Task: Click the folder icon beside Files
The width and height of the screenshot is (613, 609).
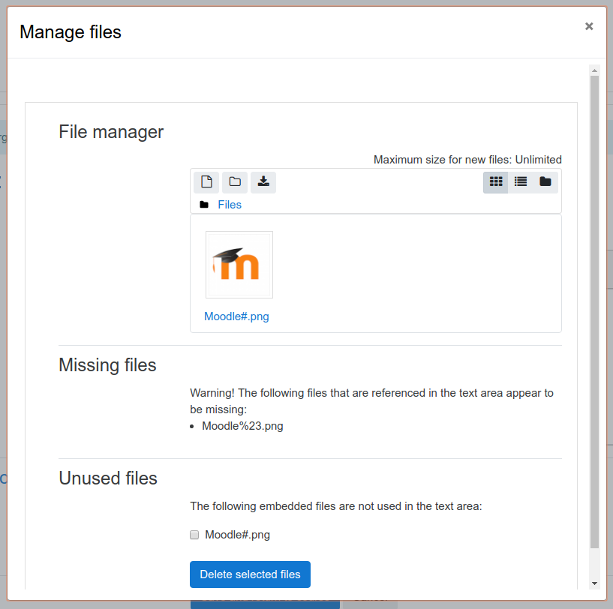Action: coord(204,204)
